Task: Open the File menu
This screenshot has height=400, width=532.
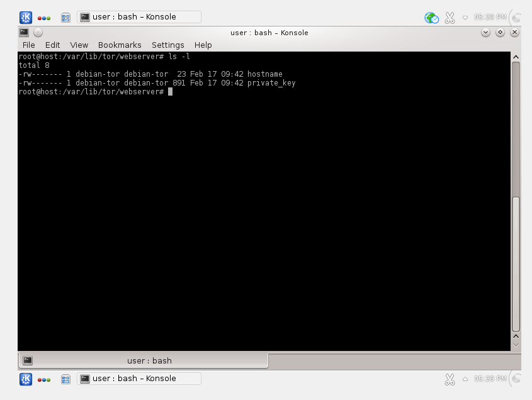Action: click(29, 45)
